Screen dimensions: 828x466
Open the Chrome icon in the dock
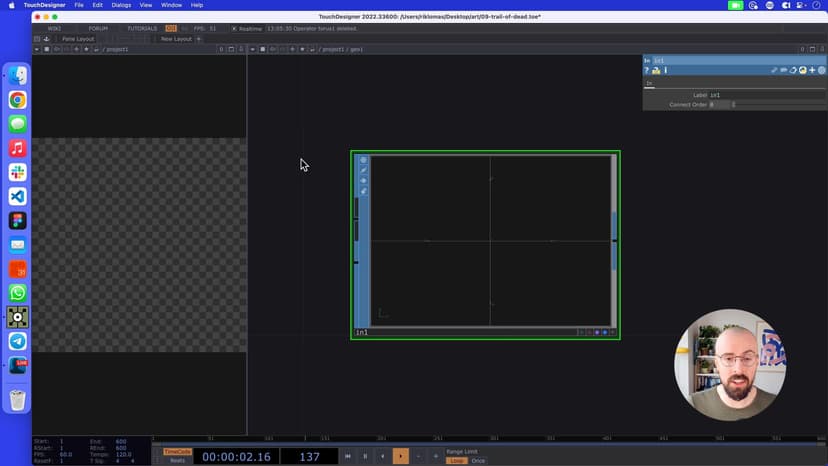pyautogui.click(x=18, y=100)
